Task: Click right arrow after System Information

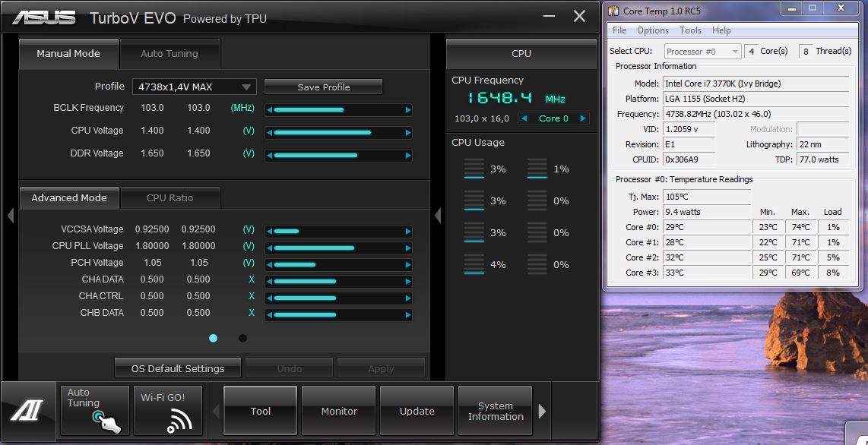Action: click(x=542, y=411)
